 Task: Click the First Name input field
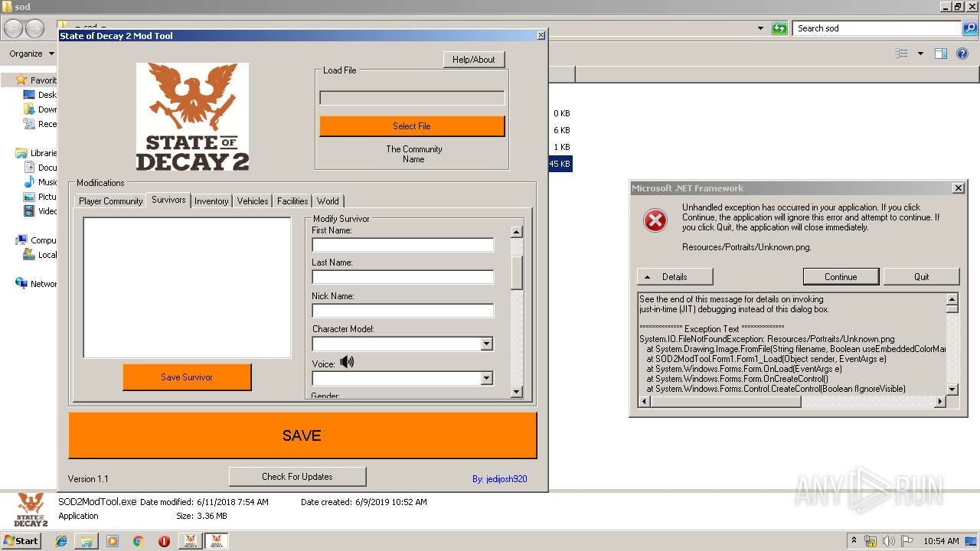coord(403,245)
